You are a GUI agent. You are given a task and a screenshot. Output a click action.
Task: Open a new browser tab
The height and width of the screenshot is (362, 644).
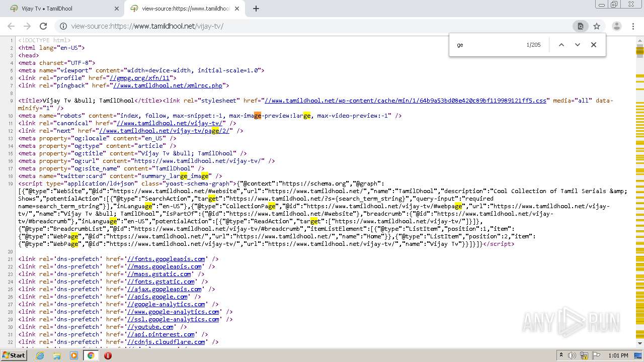pyautogui.click(x=256, y=9)
